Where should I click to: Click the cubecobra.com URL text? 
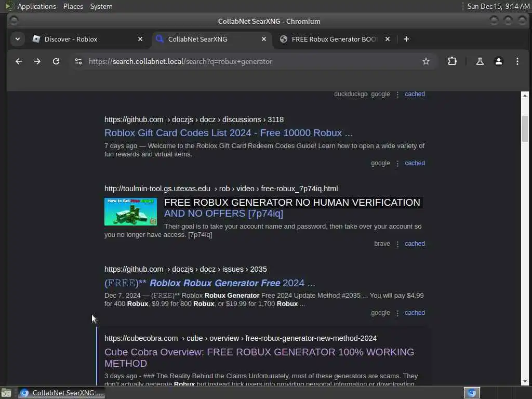coord(240,339)
